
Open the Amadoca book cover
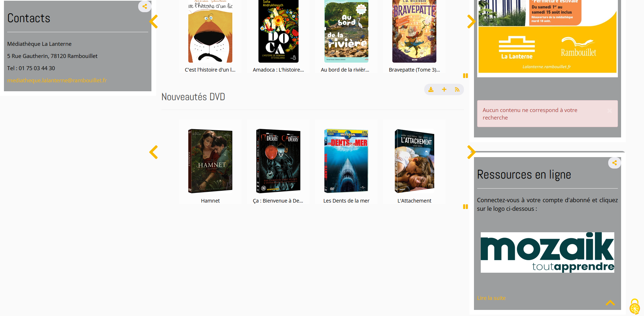tap(278, 31)
